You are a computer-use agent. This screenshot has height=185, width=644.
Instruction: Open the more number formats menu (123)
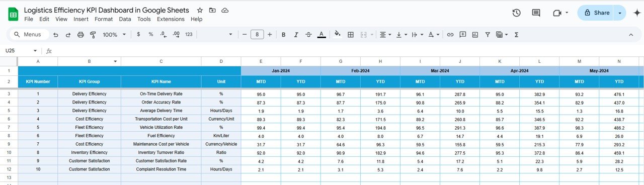[189, 35]
